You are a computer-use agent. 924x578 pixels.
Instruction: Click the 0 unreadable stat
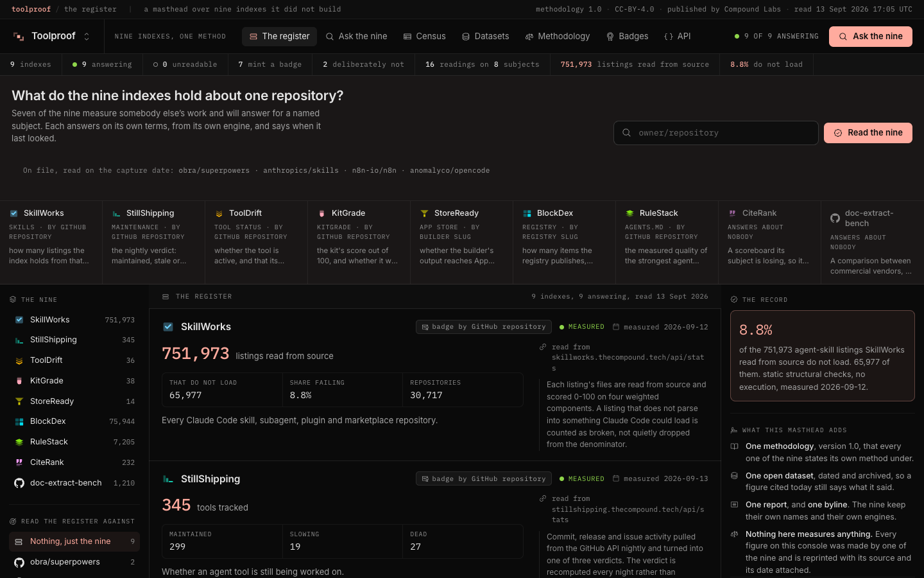point(185,65)
